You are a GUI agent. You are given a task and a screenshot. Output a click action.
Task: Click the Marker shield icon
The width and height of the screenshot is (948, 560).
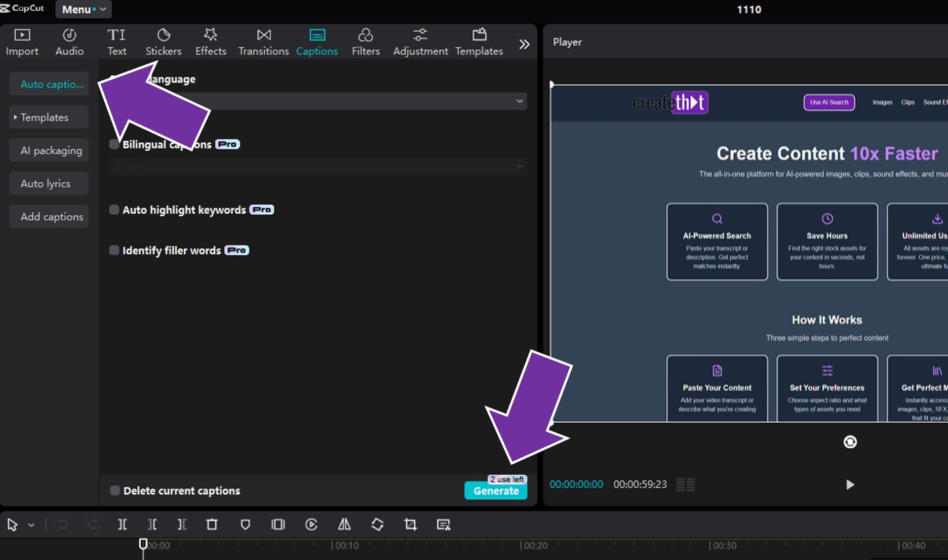coord(245,524)
